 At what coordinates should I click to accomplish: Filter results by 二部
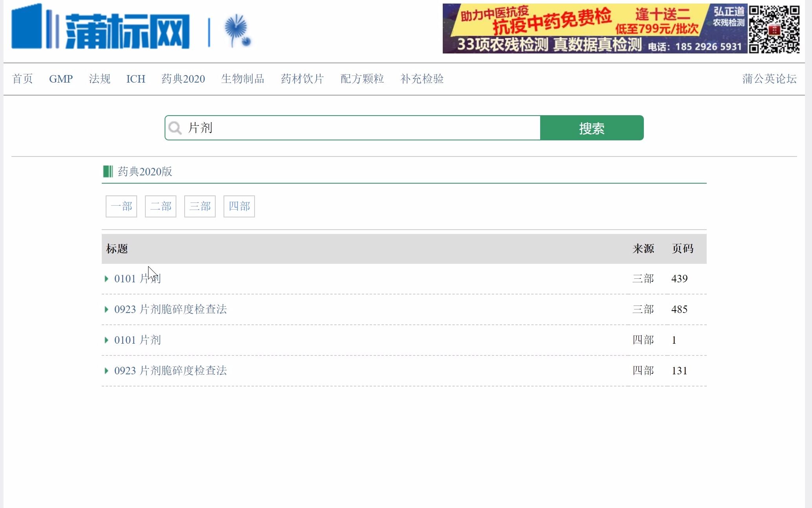tap(161, 206)
